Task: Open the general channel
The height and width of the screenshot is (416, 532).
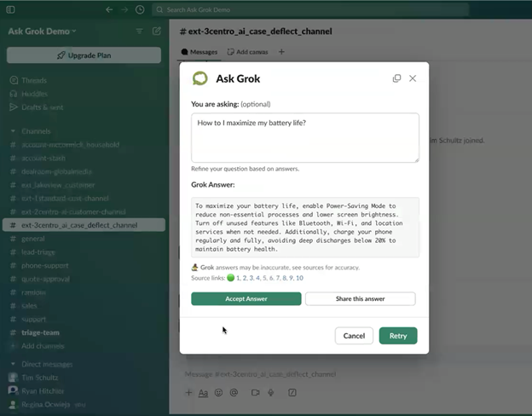Action: [x=32, y=239]
